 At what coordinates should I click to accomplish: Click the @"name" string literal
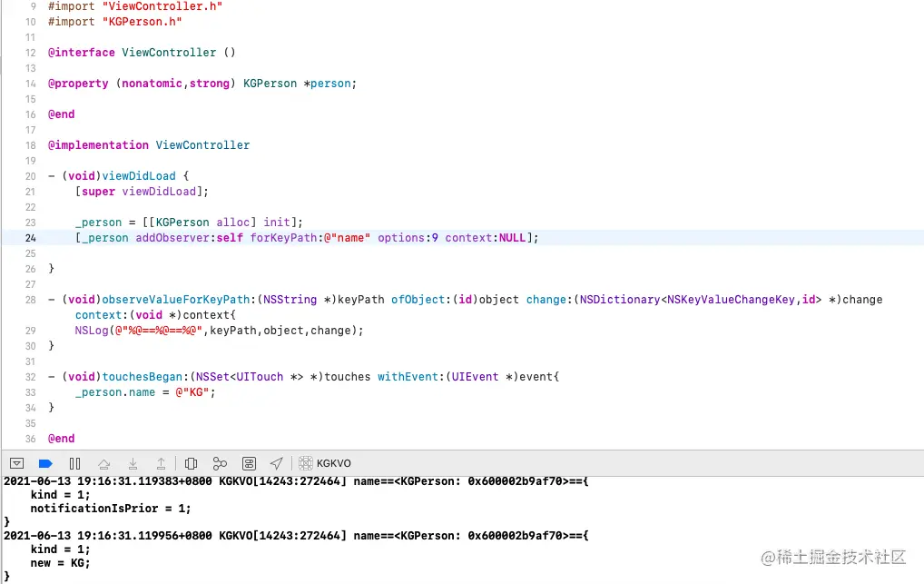tap(347, 238)
